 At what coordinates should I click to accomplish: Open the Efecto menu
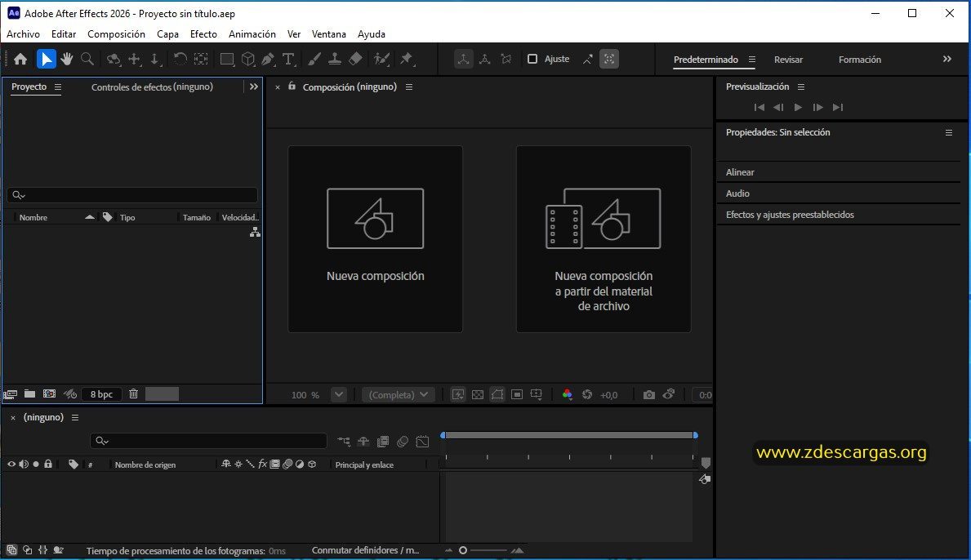pyautogui.click(x=203, y=34)
